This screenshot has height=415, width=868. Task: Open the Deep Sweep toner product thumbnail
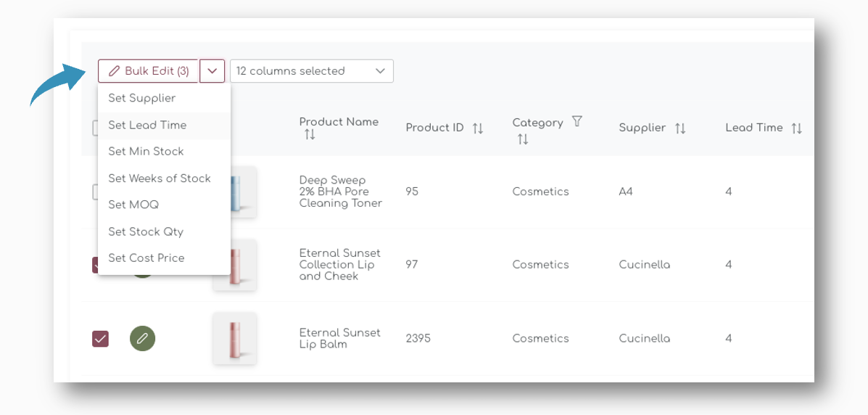coord(244,192)
